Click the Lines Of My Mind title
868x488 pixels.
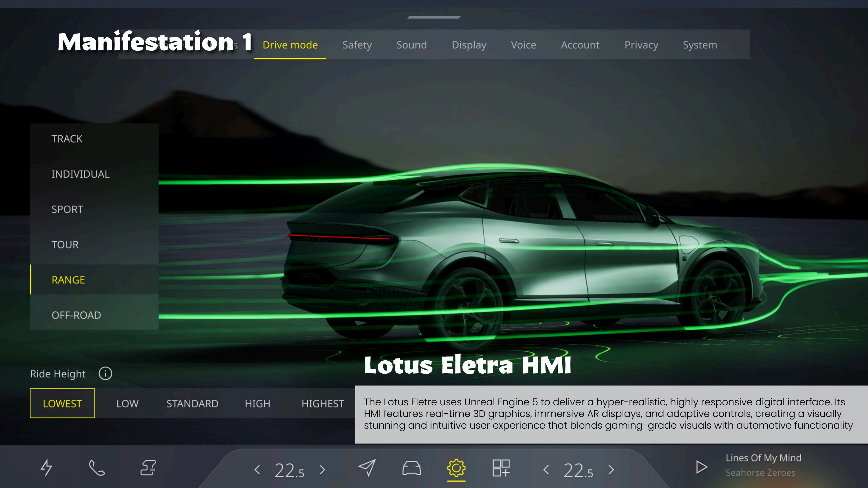pyautogui.click(x=763, y=458)
